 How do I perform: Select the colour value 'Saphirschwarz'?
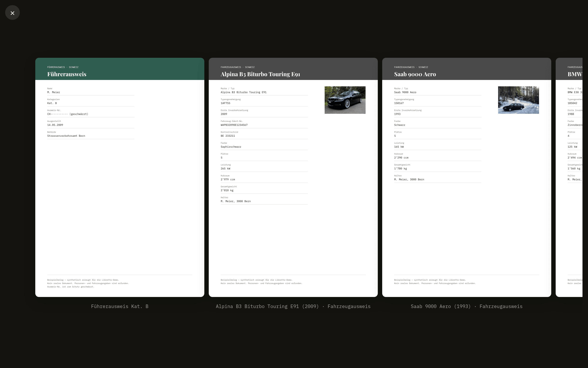tap(231, 147)
